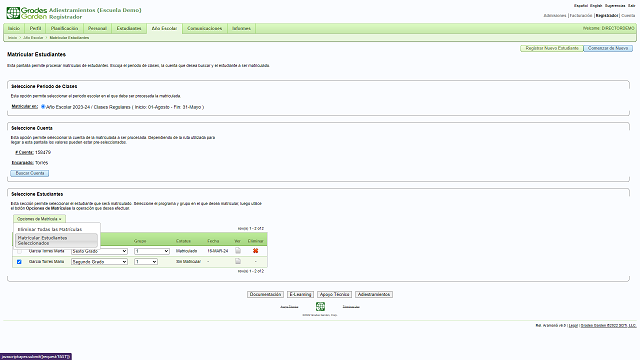Open the Planificación tab
Image resolution: width=640 pixels, height=360 pixels.
tap(64, 28)
